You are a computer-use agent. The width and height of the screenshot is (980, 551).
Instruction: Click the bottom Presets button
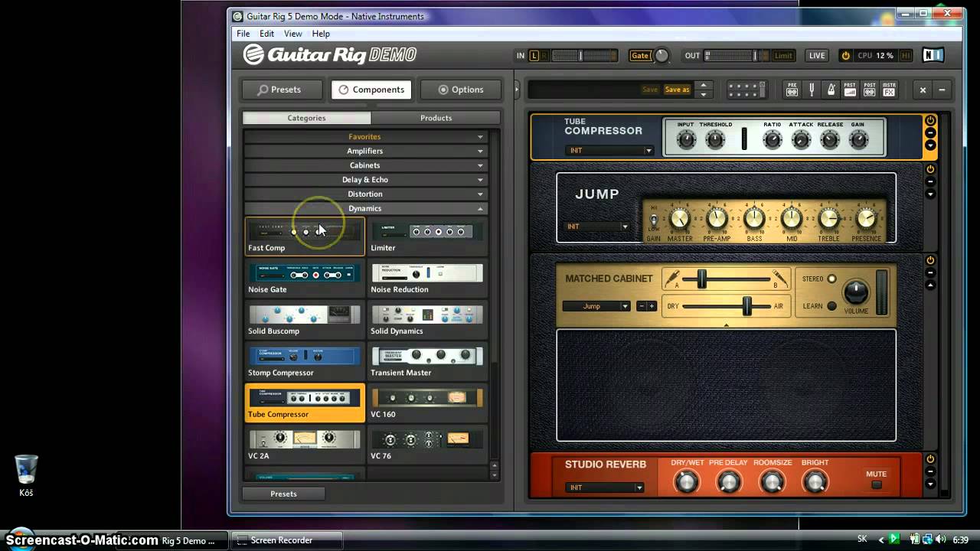click(x=283, y=494)
